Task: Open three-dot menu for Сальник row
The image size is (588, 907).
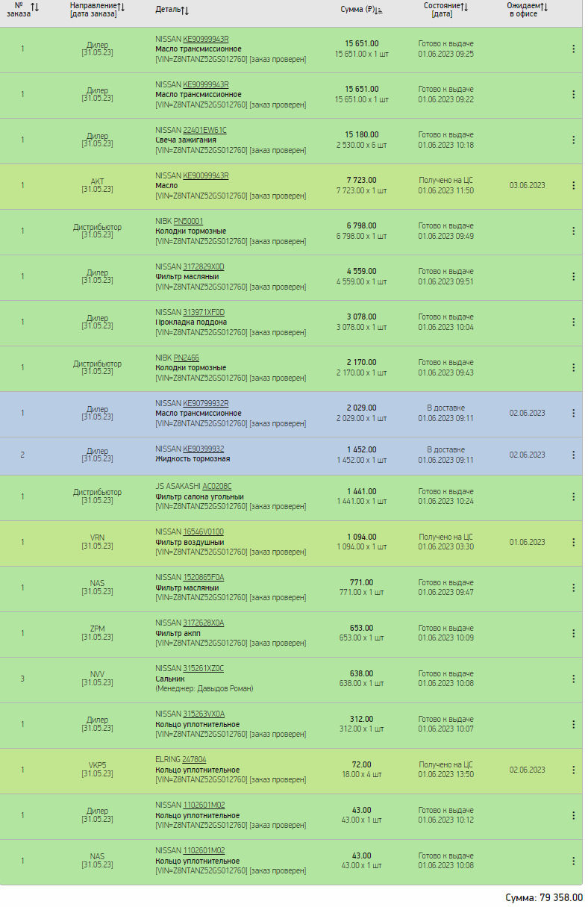Action: point(573,679)
